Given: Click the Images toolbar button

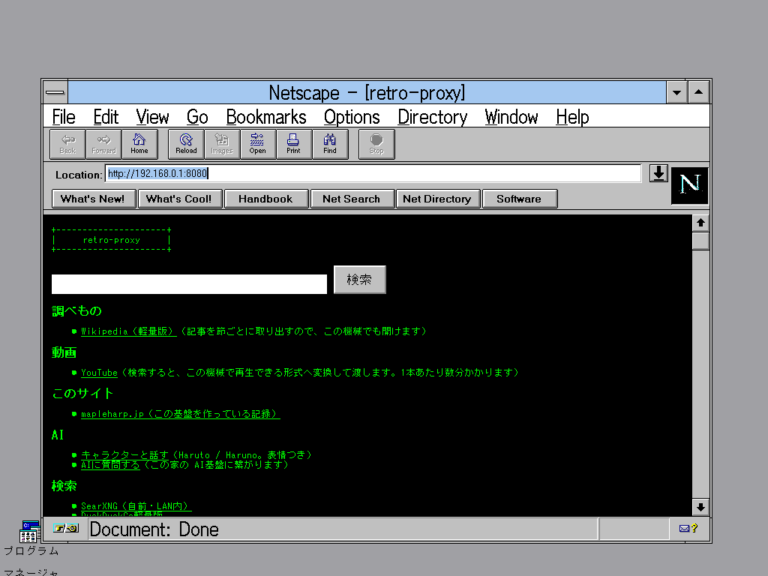Looking at the screenshot, I should pyautogui.click(x=222, y=144).
